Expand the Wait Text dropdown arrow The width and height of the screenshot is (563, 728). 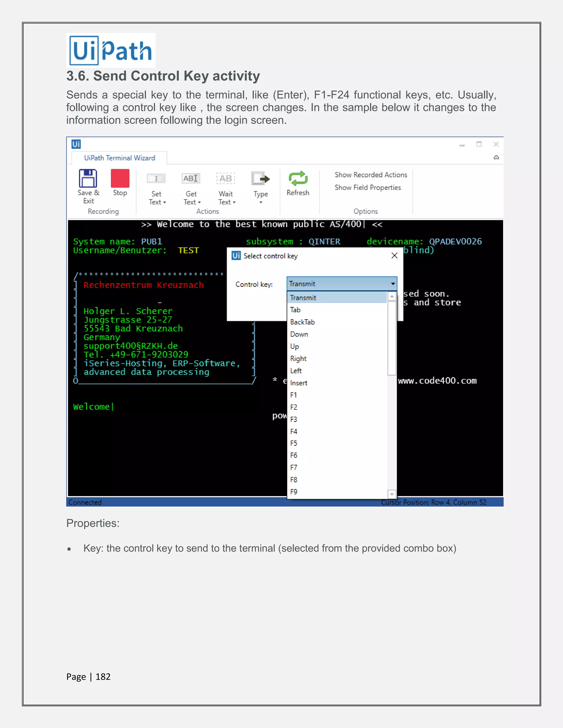pyautogui.click(x=234, y=202)
